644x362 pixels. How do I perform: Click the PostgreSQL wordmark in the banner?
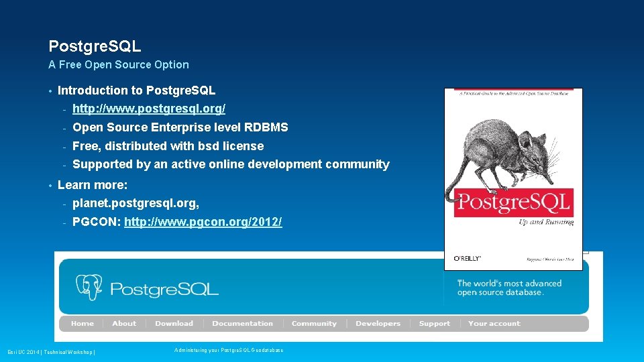(164, 290)
